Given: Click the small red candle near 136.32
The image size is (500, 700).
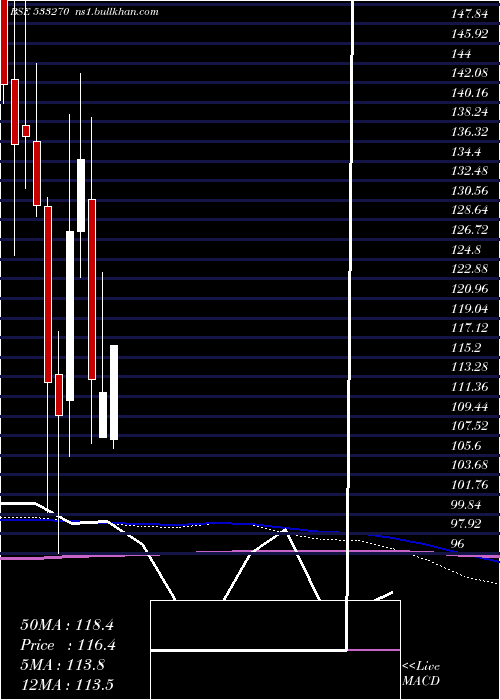Looking at the screenshot, I should [x=26, y=131].
